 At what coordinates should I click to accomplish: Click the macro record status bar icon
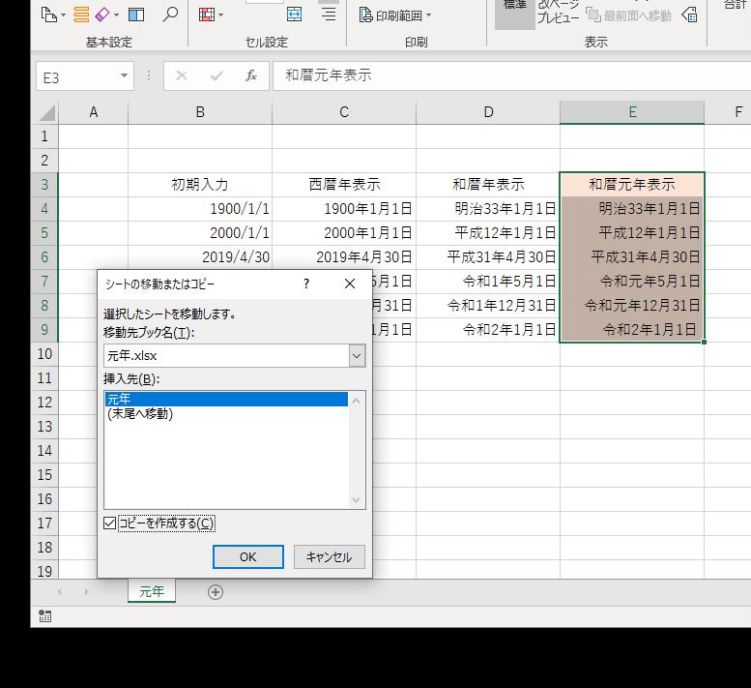pyautogui.click(x=45, y=616)
